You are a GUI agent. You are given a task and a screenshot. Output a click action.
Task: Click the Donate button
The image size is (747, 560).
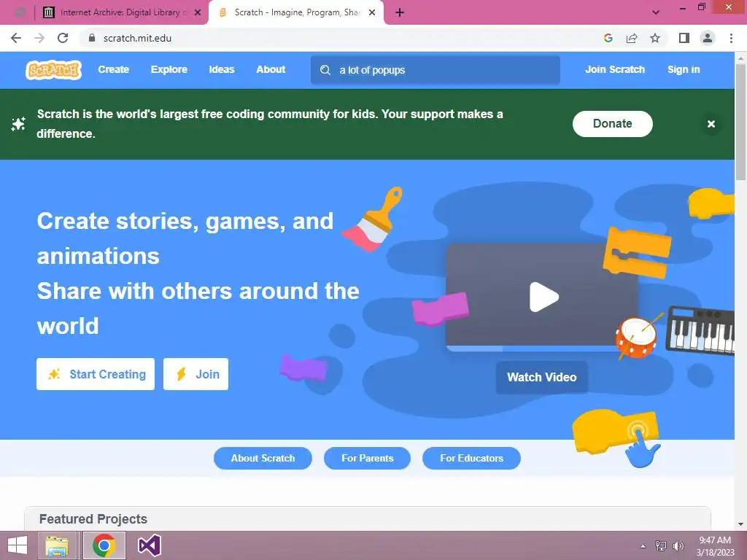pyautogui.click(x=612, y=124)
